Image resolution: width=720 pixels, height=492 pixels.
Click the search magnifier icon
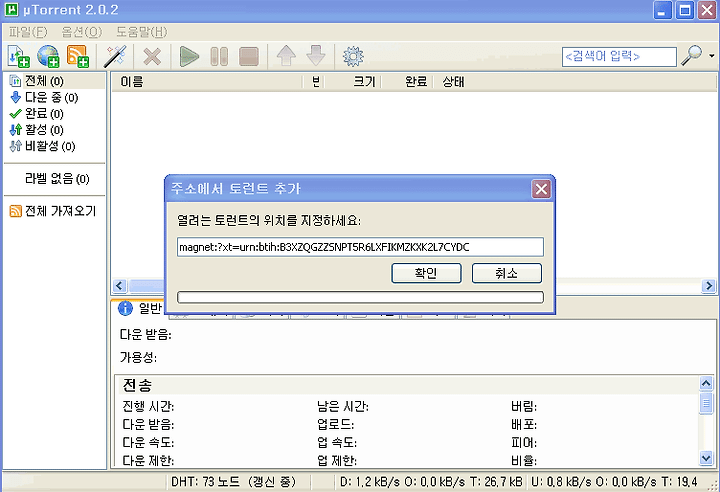pyautogui.click(x=692, y=56)
